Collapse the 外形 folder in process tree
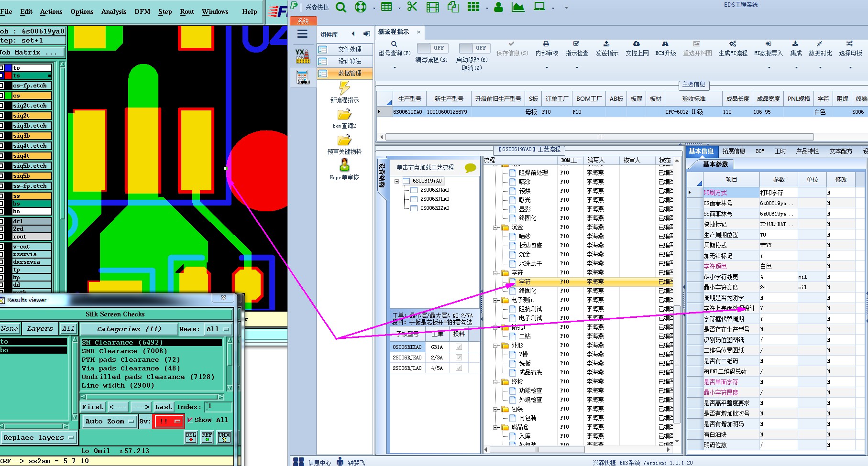This screenshot has height=466, width=868. pos(496,346)
